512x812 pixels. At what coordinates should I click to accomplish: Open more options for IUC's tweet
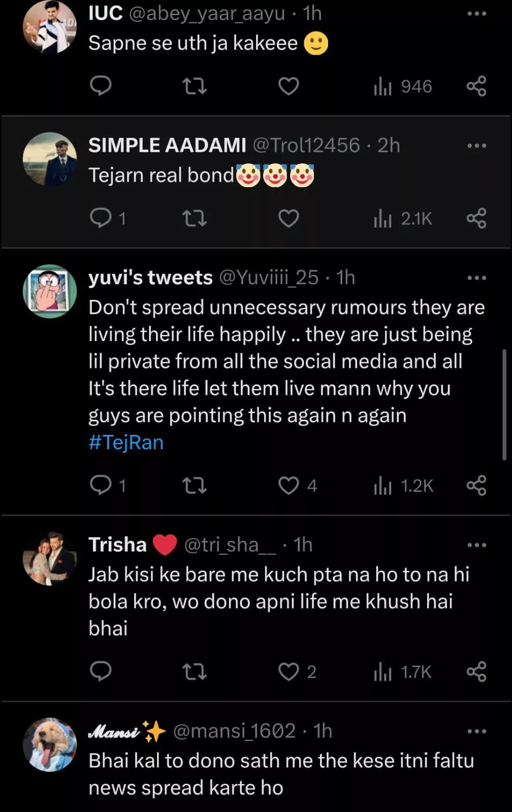[x=476, y=14]
